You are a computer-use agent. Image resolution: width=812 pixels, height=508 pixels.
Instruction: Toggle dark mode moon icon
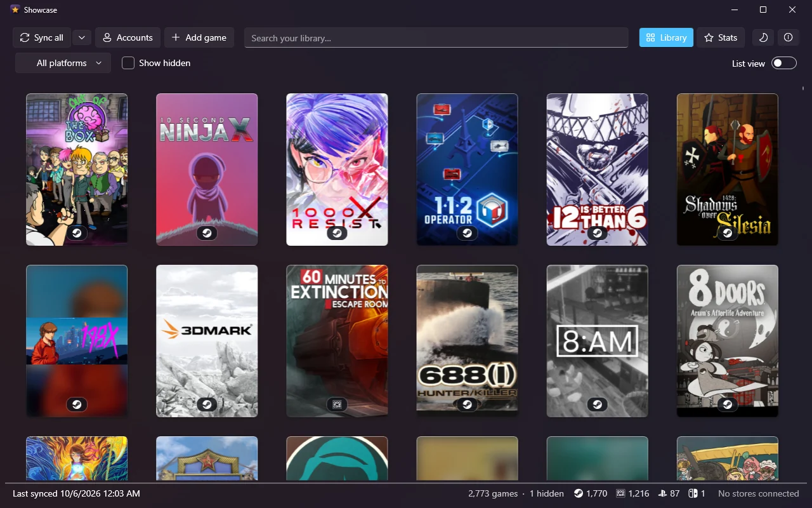(x=763, y=37)
